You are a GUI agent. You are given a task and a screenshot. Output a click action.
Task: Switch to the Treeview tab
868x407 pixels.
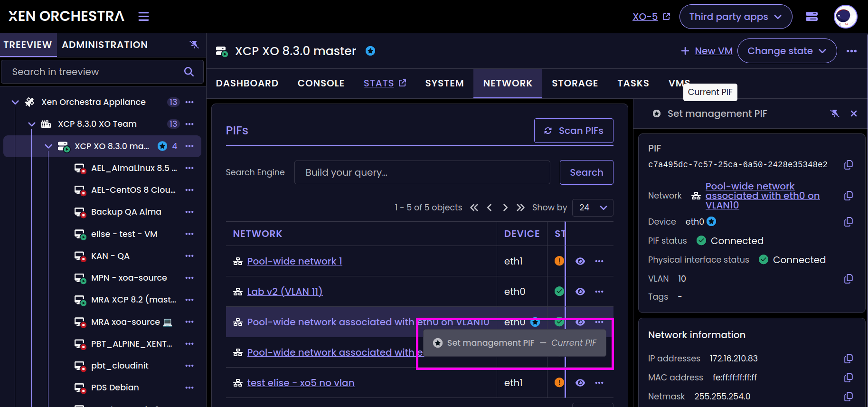click(x=28, y=45)
